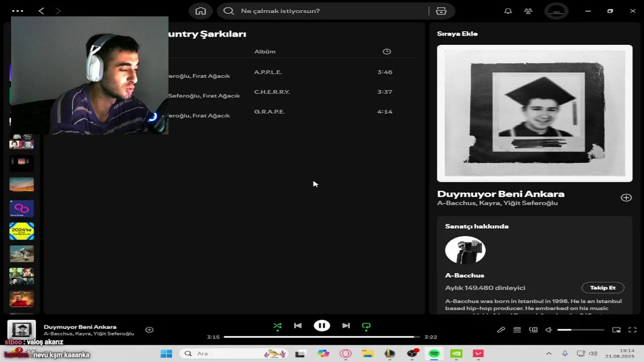Open the Browse icon in search bar

coord(441,11)
